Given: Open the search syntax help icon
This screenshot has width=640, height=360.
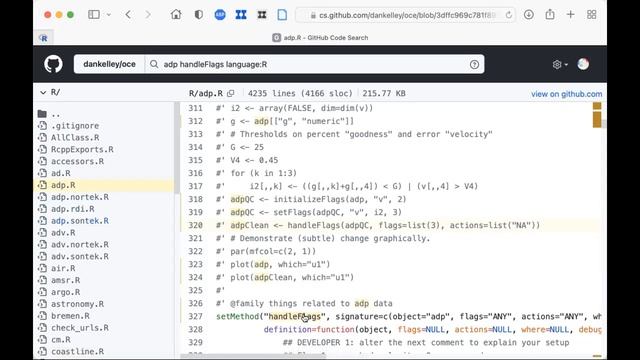Looking at the screenshot, I should [x=474, y=64].
